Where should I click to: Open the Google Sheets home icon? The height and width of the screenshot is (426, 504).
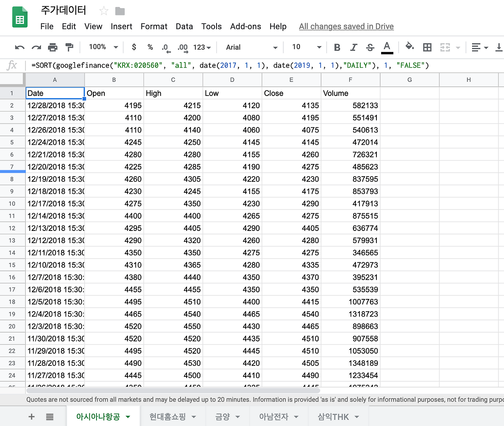(20, 18)
